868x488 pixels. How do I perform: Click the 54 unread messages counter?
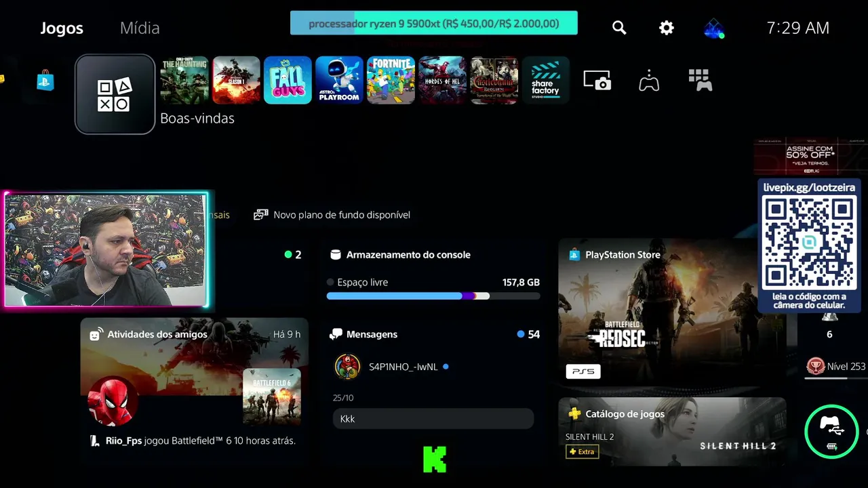[528, 334]
